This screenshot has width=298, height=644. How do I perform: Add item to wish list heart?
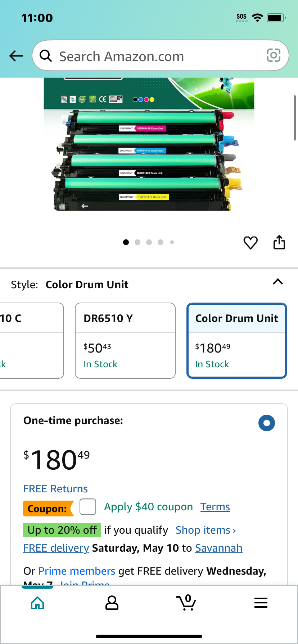click(250, 243)
